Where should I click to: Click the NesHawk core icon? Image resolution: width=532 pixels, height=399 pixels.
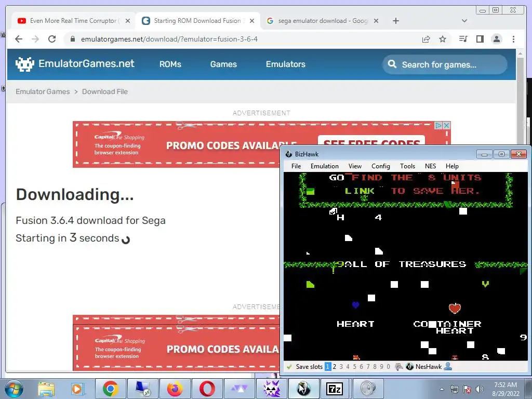pyautogui.click(x=409, y=367)
